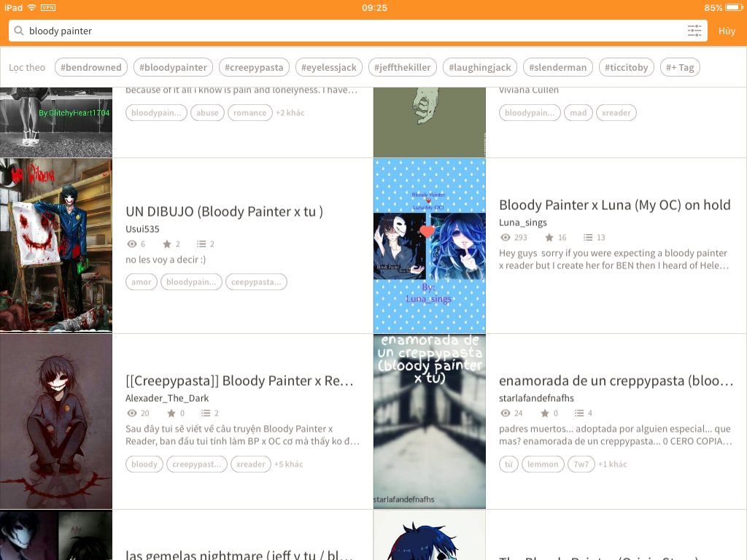Screen dimensions: 747x560
Task: Select the 'mad' tag chip
Action: pos(578,113)
